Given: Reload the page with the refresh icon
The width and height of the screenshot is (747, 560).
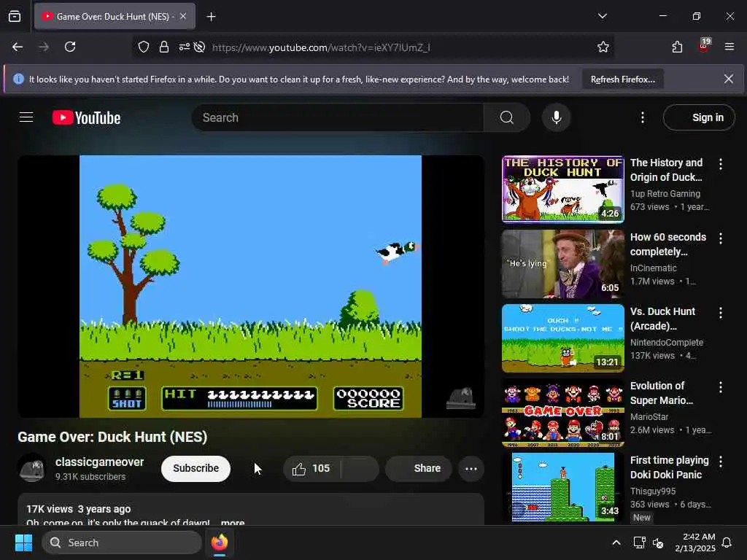Looking at the screenshot, I should 70,47.
